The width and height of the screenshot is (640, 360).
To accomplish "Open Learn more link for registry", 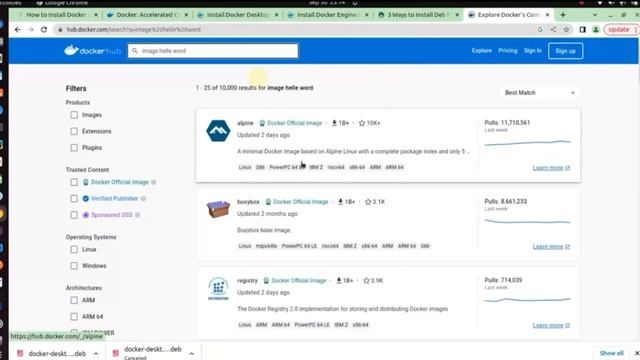I will tap(551, 325).
